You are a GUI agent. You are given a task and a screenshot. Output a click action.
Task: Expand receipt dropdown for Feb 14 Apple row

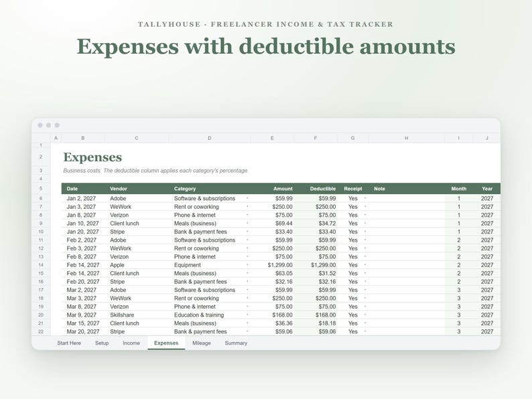point(365,265)
